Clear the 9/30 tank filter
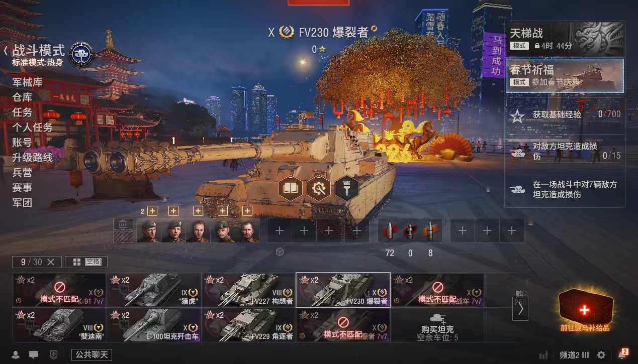This screenshot has height=364, width=638. click(x=54, y=262)
